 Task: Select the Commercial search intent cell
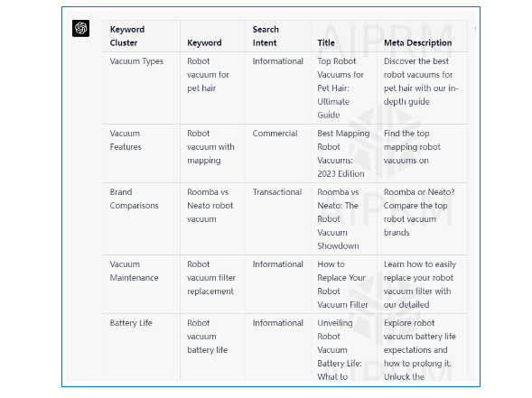(x=275, y=134)
